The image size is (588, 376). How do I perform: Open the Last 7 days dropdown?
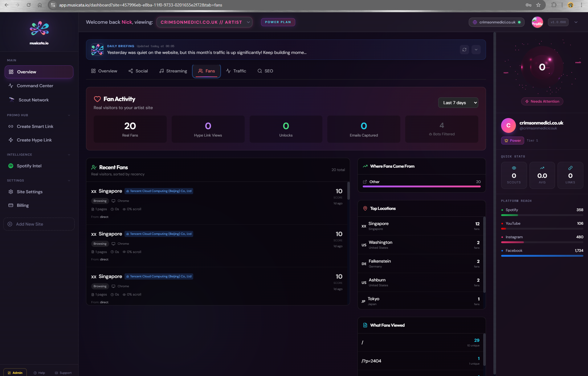pos(458,103)
